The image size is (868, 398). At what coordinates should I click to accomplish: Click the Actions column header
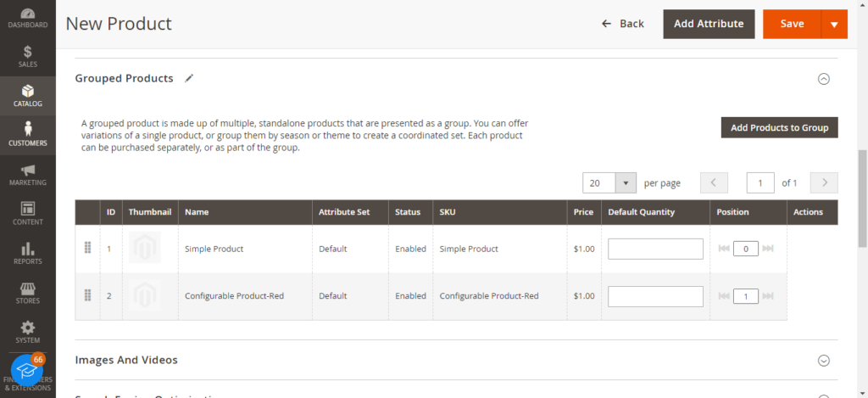(x=813, y=212)
